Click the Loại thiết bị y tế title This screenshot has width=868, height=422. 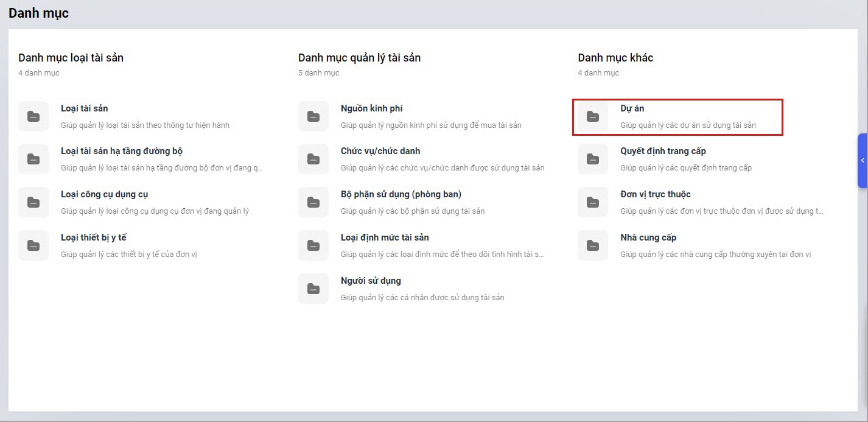pyautogui.click(x=93, y=237)
